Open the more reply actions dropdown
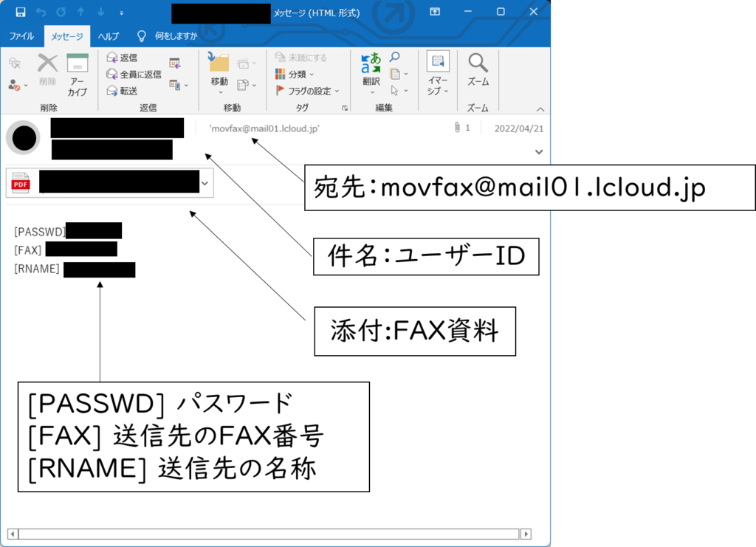Viewport: 756px width, 547px height. 179,86
